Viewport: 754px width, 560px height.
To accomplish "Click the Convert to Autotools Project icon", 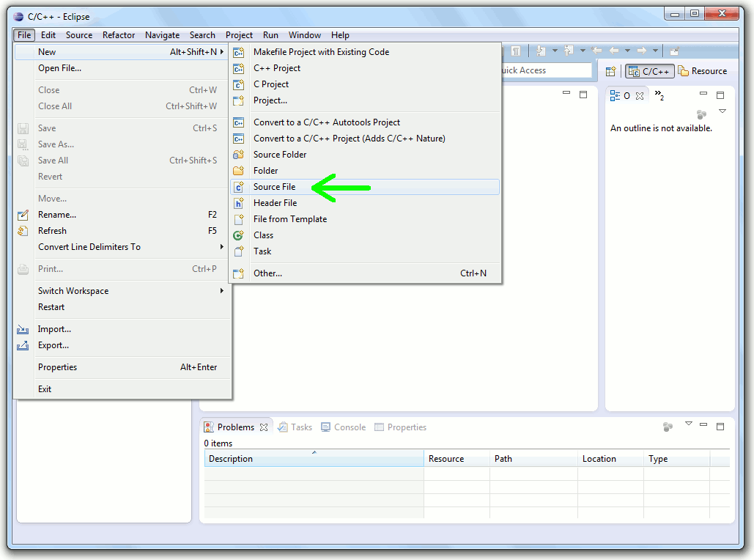I will click(x=239, y=122).
